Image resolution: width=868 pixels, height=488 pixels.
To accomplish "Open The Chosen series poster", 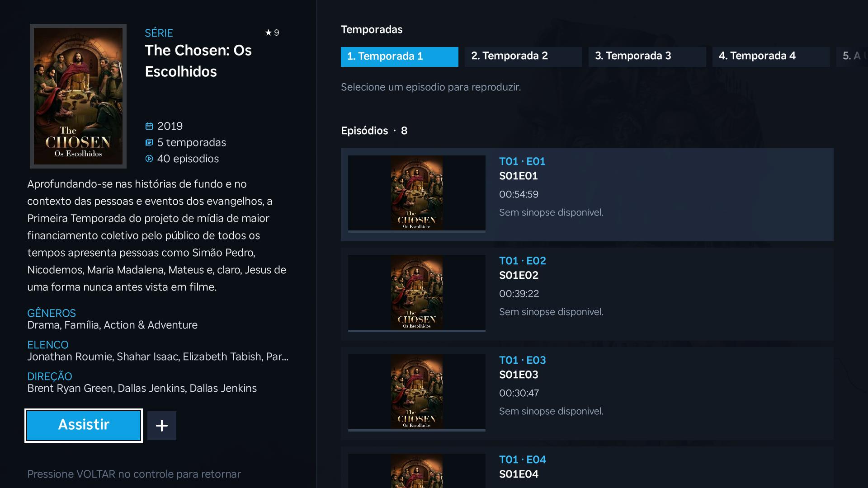I will [x=78, y=96].
